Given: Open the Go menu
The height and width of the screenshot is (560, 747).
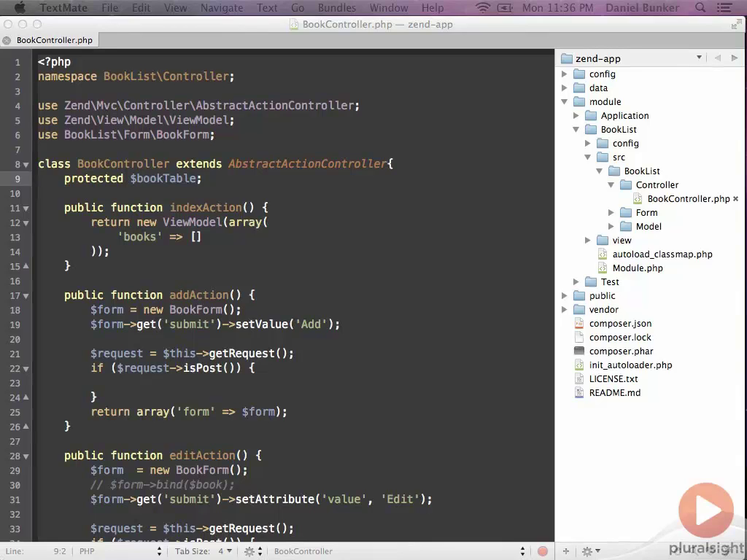Looking at the screenshot, I should click(298, 7).
